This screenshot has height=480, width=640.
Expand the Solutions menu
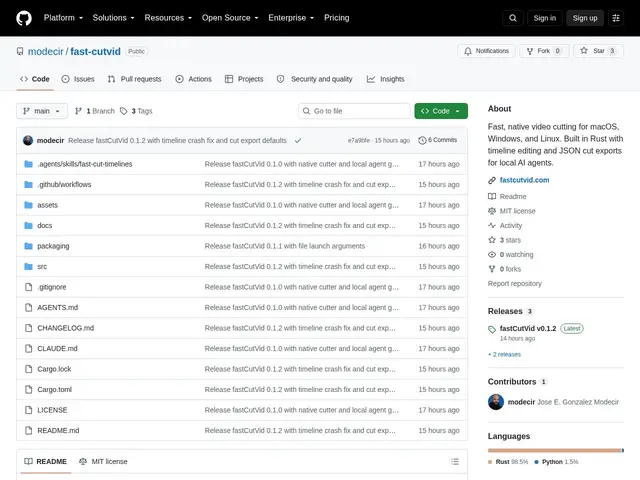point(113,18)
